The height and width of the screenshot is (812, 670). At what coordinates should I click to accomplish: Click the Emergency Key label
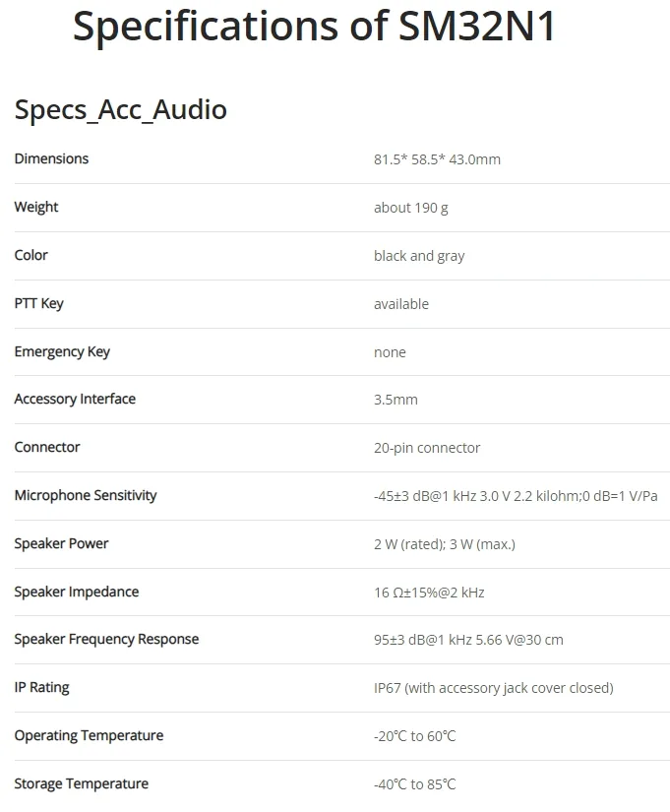[62, 351]
